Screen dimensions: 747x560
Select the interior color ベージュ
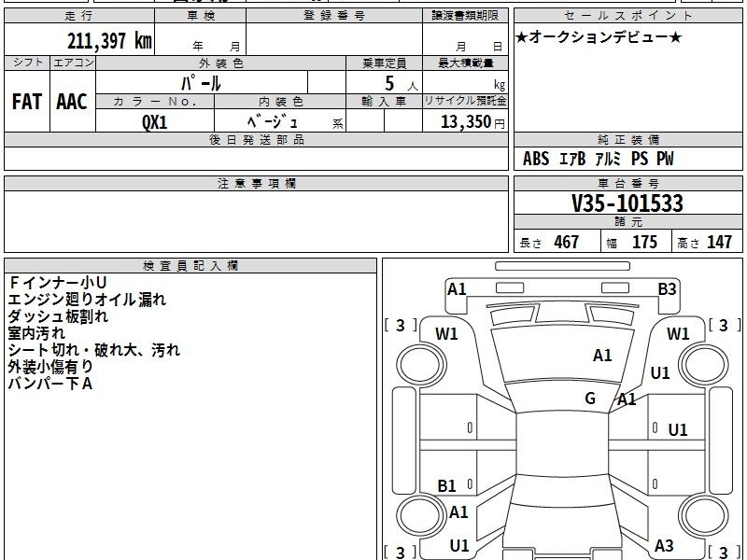pos(273,122)
